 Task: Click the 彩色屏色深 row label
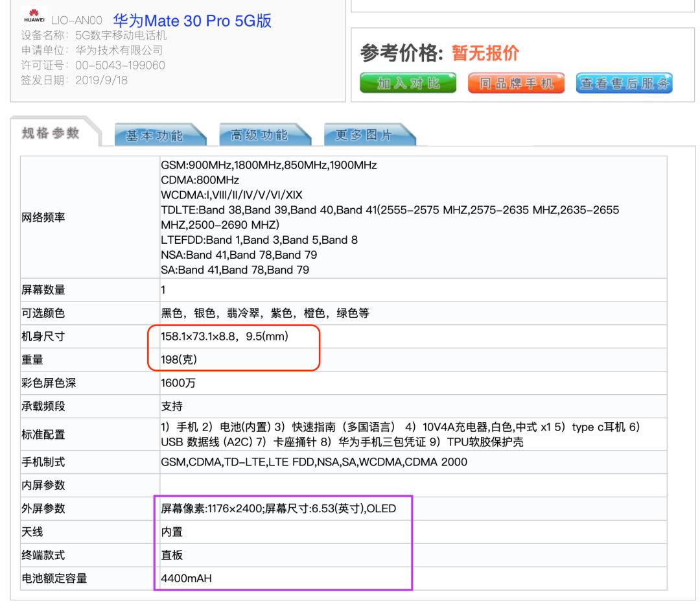click(x=49, y=383)
